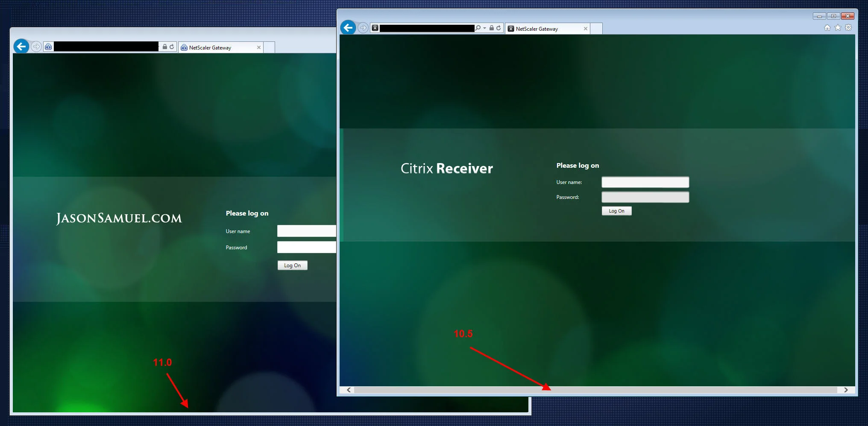This screenshot has width=868, height=426.
Task: Close the NetScaler Gateway tab in right window
Action: pyautogui.click(x=586, y=29)
